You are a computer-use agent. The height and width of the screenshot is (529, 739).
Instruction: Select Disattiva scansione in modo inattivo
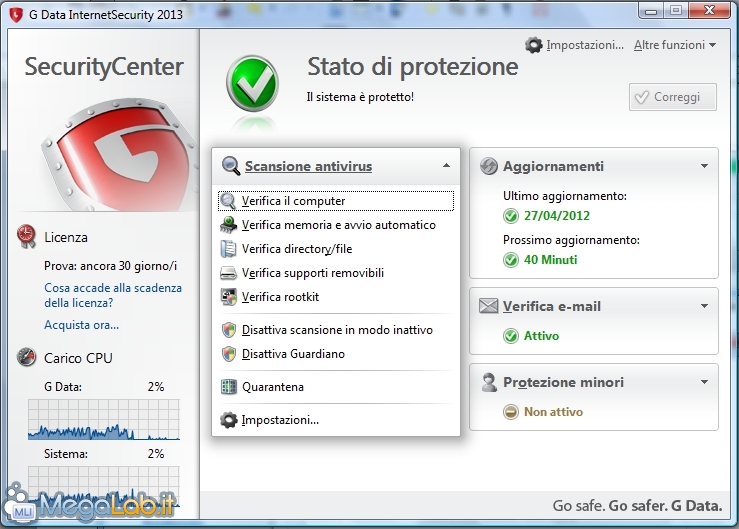336,330
